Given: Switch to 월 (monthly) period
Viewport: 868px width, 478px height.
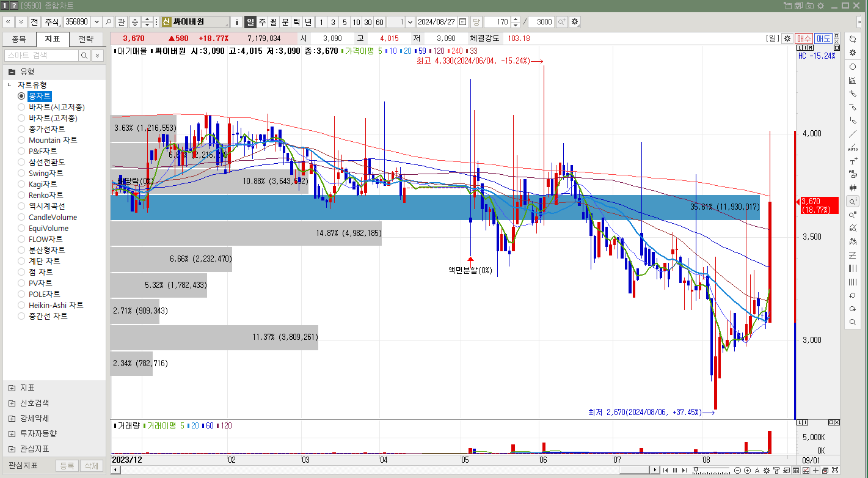Looking at the screenshot, I should (274, 22).
